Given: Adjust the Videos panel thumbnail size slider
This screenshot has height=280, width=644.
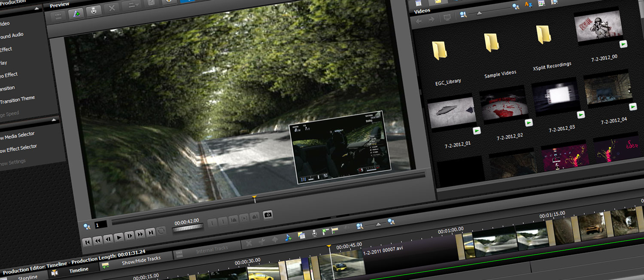Looking at the screenshot, I should pyautogui.click(x=480, y=13).
